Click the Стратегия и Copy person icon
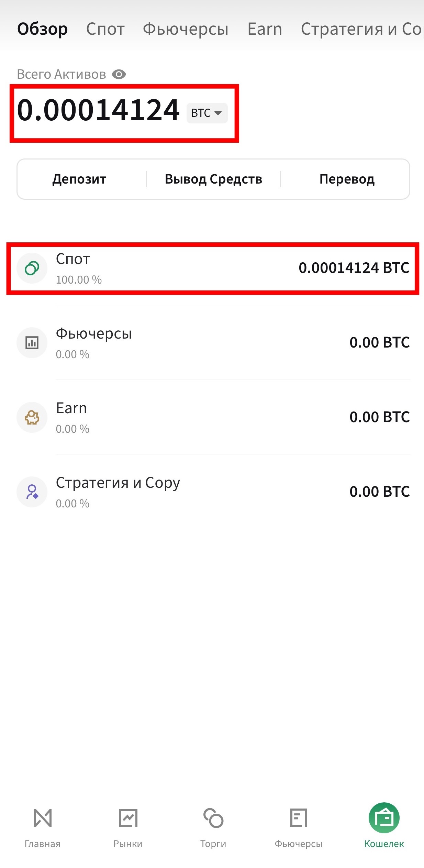 (x=32, y=492)
